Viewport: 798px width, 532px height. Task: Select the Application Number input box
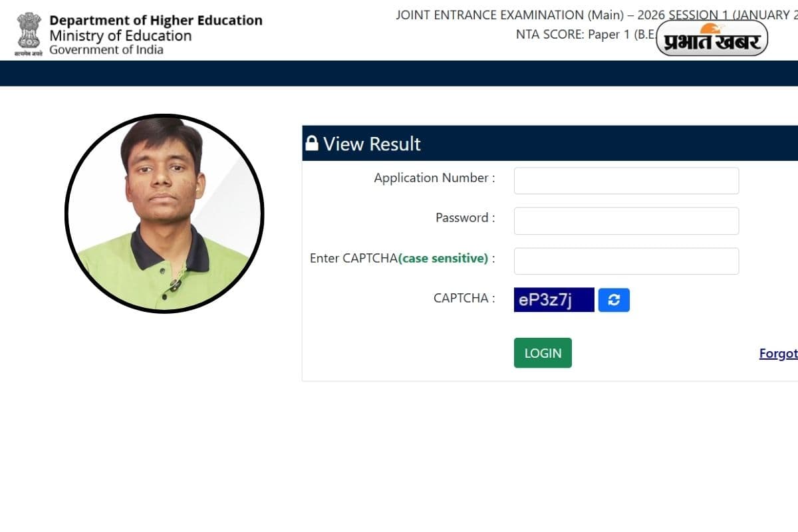point(626,180)
